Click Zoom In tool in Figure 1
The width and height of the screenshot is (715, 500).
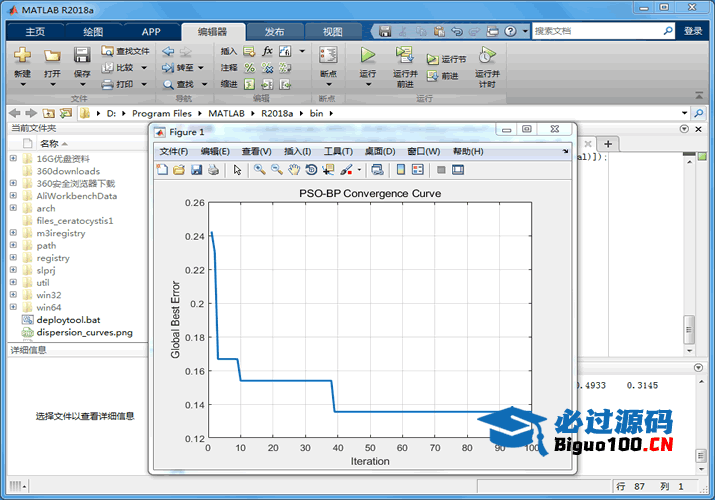pyautogui.click(x=259, y=170)
